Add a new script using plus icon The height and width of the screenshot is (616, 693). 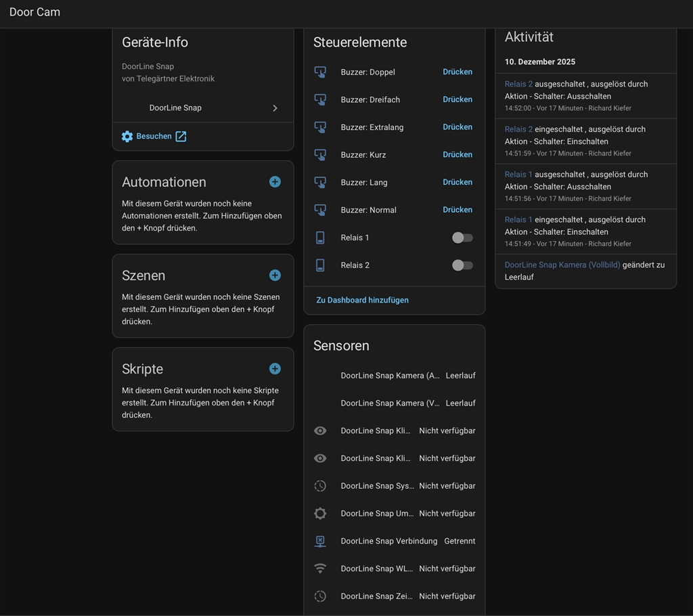(x=275, y=369)
